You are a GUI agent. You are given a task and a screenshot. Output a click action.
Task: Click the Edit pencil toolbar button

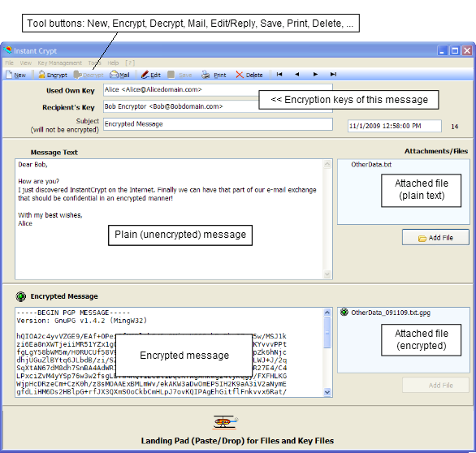(150, 75)
